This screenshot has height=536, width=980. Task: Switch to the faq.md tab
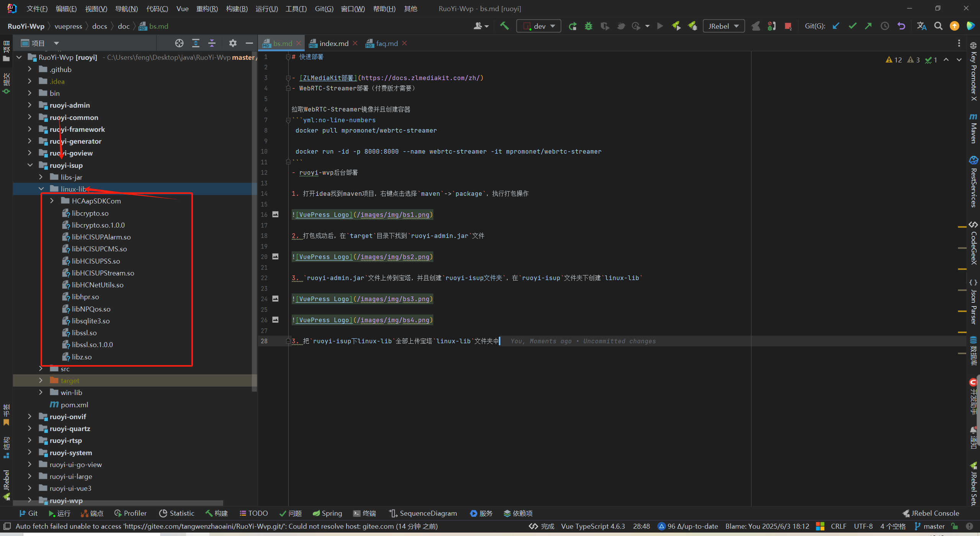pyautogui.click(x=387, y=43)
